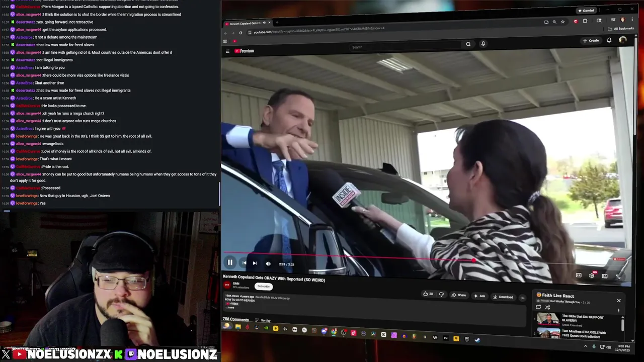Viewport: 644px width, 362px height.
Task: Open more actions three-dot menu under video
Action: [x=522, y=298]
